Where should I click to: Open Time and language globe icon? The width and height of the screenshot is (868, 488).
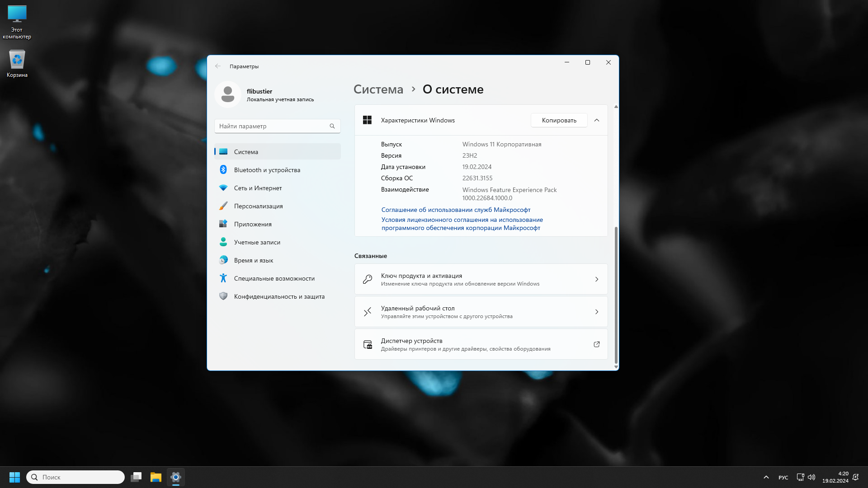tap(223, 260)
